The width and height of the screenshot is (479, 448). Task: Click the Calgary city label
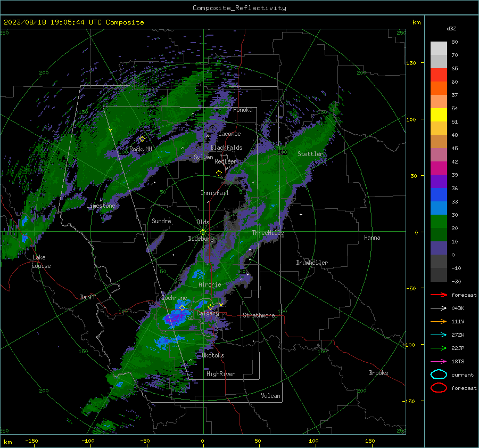[208, 313]
